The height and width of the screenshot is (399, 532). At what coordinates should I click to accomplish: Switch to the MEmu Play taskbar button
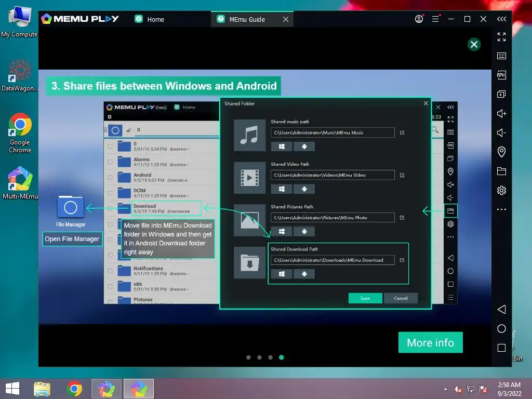(138, 389)
